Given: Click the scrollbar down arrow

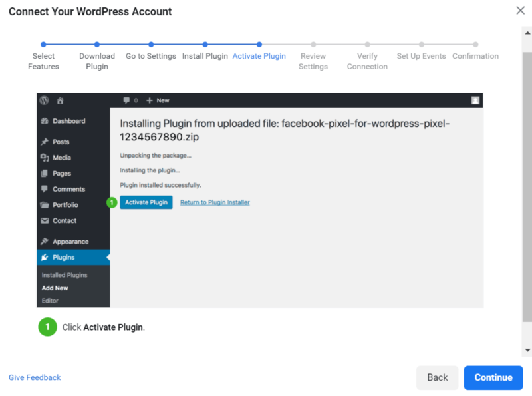Looking at the screenshot, I should tap(527, 350).
